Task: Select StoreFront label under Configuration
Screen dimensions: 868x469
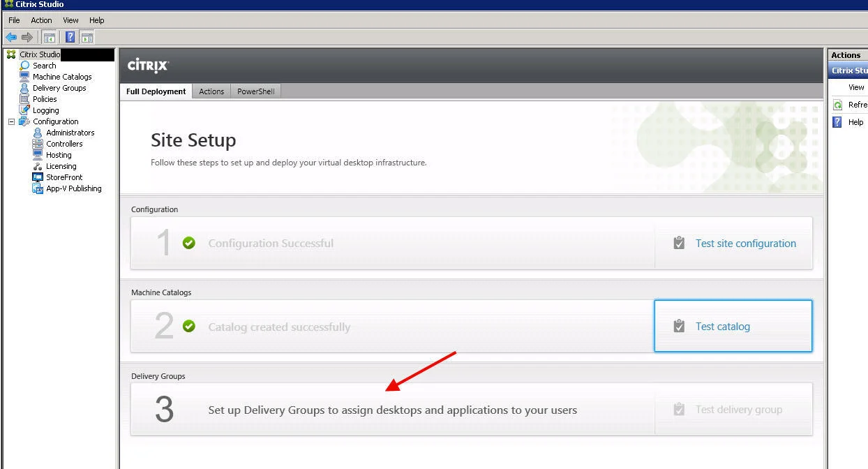Action: click(64, 177)
